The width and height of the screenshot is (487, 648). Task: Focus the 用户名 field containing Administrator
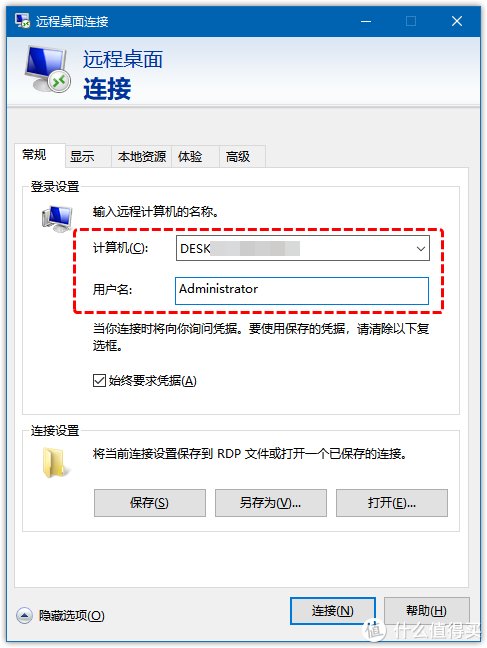(x=302, y=291)
